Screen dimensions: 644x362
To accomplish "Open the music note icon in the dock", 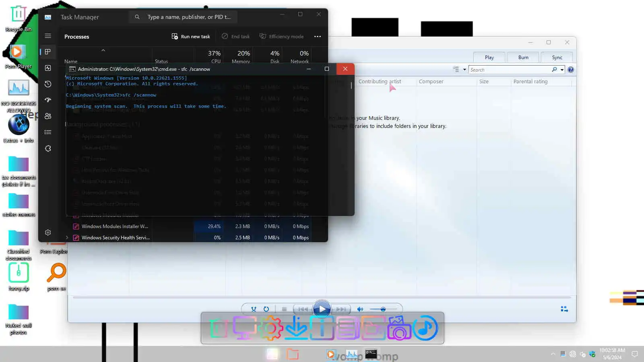I will point(425,328).
